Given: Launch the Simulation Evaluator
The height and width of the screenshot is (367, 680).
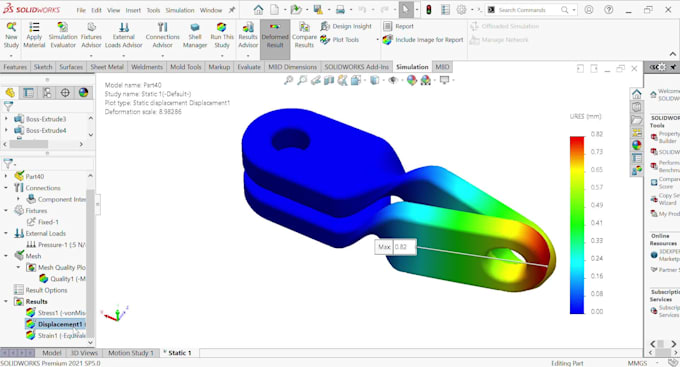Looking at the screenshot, I should (63, 36).
